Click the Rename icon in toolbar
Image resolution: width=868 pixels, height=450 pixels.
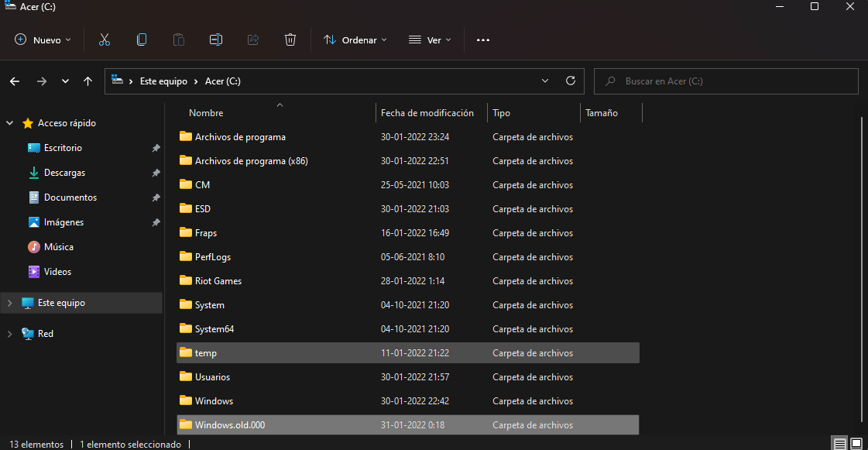[x=216, y=40]
